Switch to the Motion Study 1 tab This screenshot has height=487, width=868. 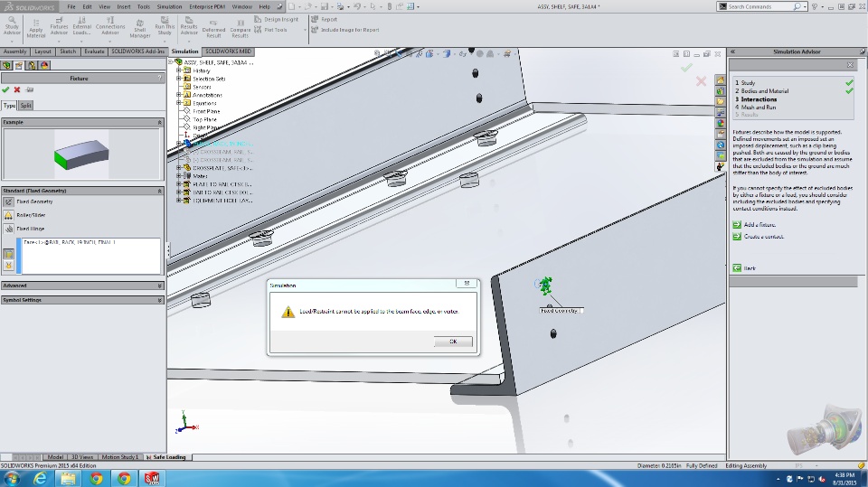pyautogui.click(x=119, y=457)
